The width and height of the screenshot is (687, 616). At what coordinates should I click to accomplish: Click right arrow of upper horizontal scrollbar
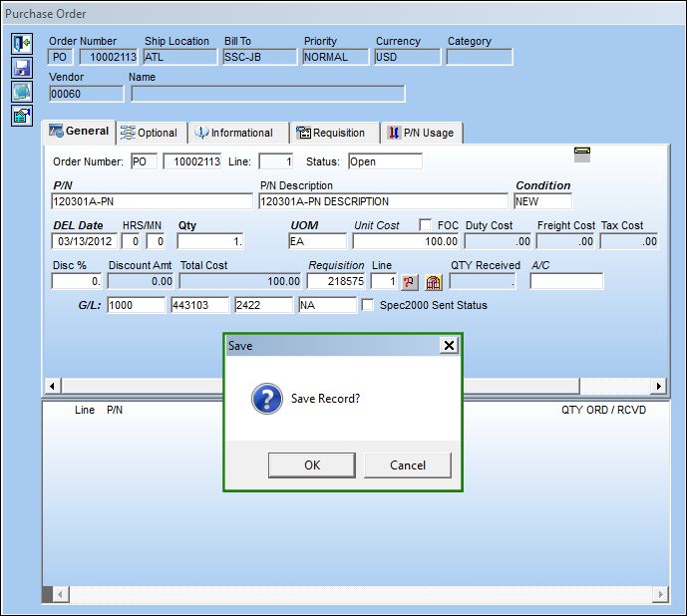tap(658, 386)
